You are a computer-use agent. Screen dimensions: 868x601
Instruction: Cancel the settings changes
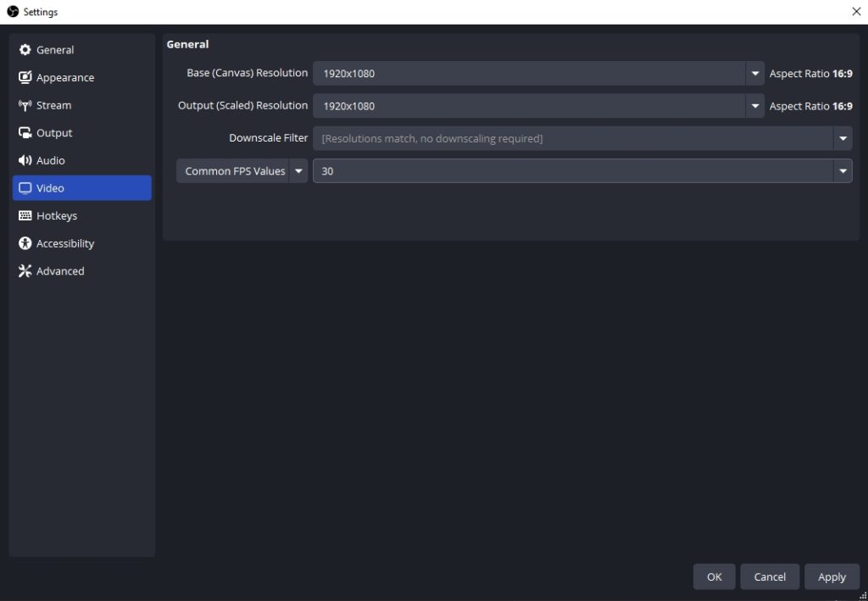pyautogui.click(x=770, y=576)
